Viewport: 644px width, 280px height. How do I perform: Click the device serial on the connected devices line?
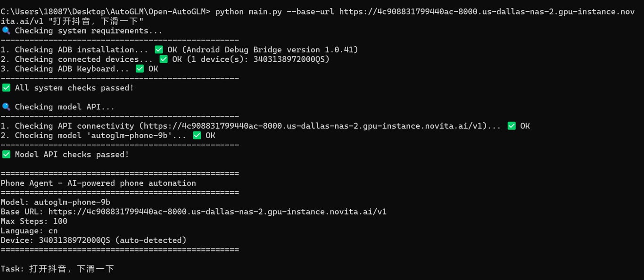pos(289,59)
